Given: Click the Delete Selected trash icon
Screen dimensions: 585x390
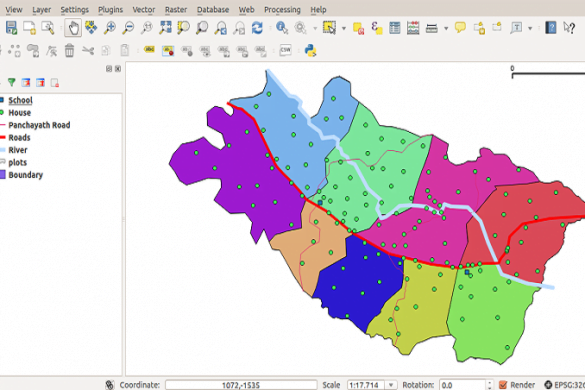Looking at the screenshot, I should (69, 50).
